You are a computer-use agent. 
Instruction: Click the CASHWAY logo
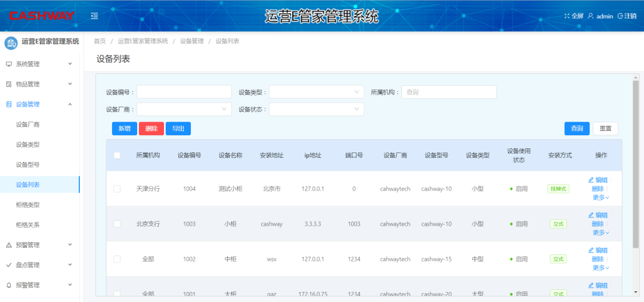pos(41,15)
